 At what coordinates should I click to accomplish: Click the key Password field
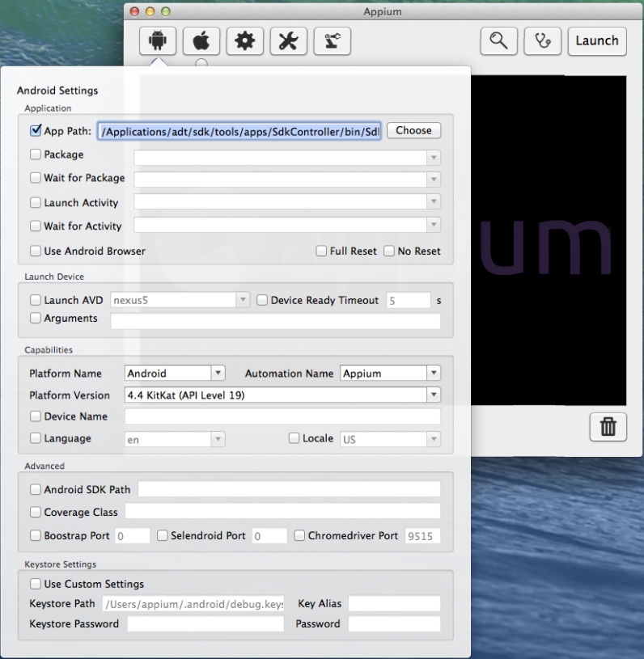pos(395,623)
